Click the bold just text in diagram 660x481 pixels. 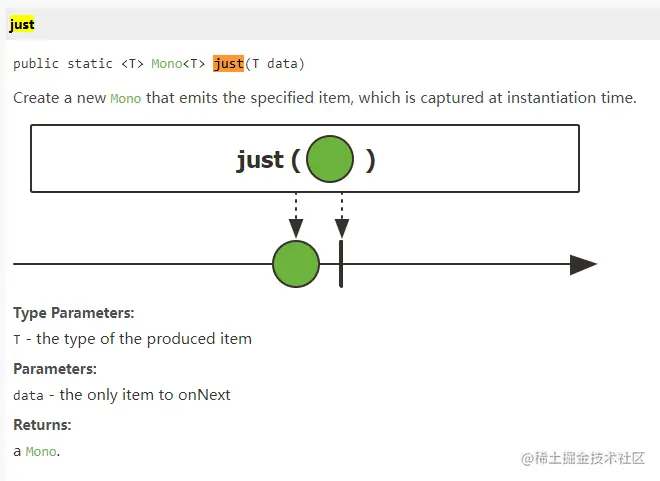click(260, 160)
